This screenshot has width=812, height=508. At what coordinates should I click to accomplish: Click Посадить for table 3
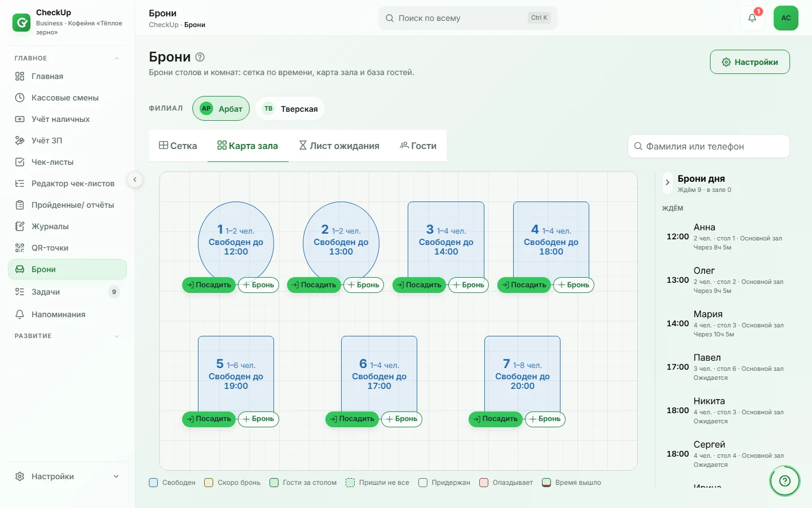[x=419, y=285]
